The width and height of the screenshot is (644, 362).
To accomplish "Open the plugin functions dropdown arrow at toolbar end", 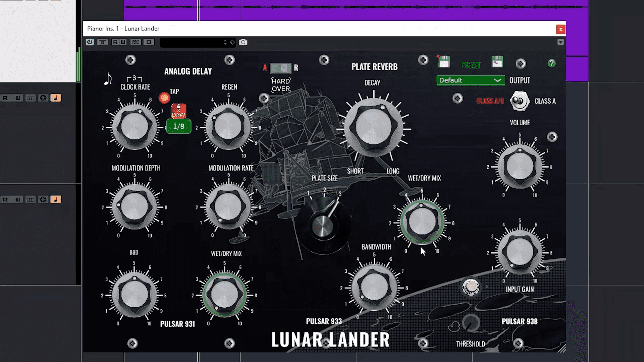I will pyautogui.click(x=560, y=42).
